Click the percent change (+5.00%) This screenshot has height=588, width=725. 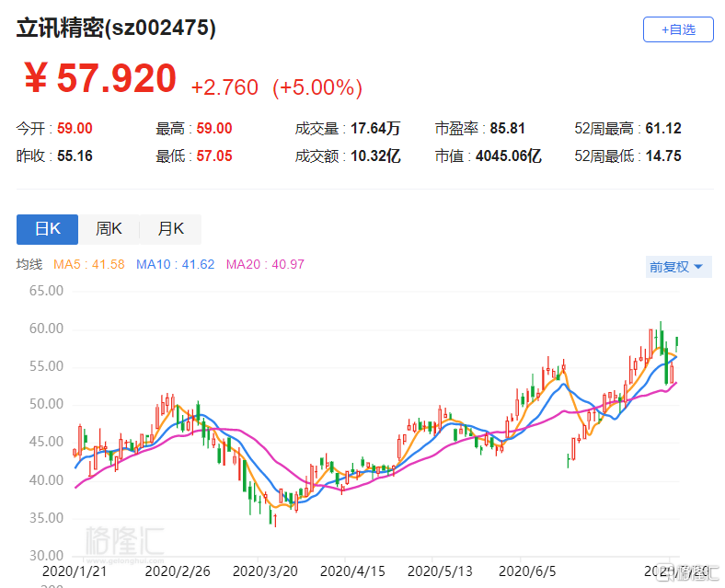tap(317, 87)
